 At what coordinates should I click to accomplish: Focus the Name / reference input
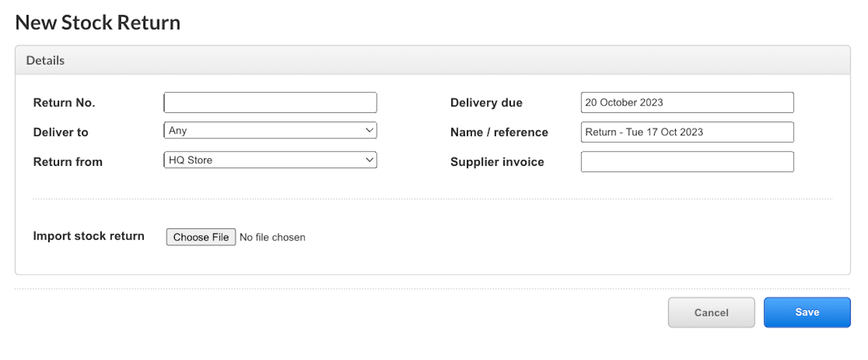click(x=687, y=132)
